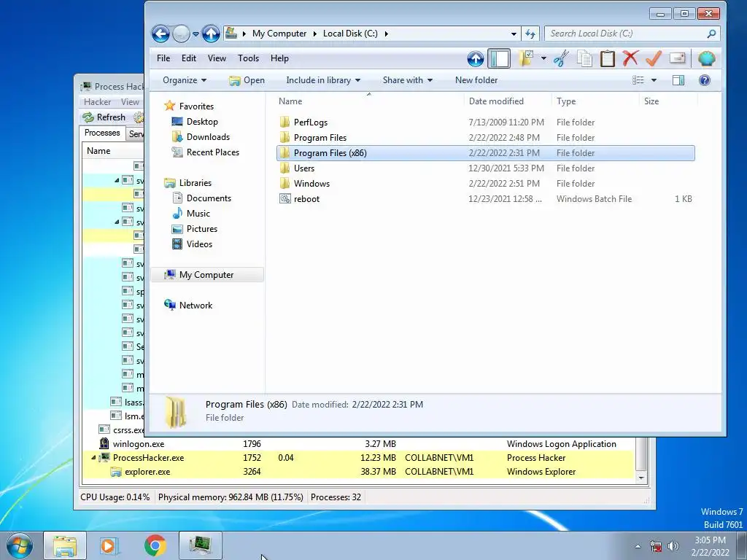The width and height of the screenshot is (747, 560).
Task: Open Classic Shell settings shell icon
Action: (x=706, y=58)
